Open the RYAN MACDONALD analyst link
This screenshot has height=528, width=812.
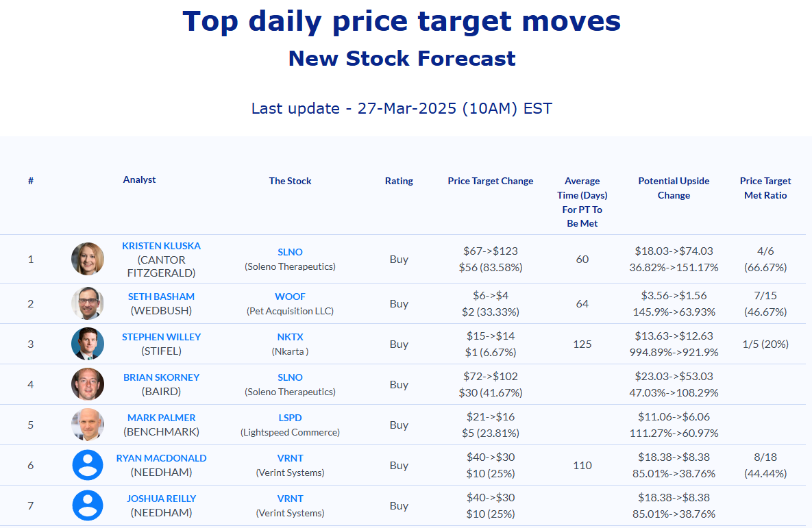(161, 458)
